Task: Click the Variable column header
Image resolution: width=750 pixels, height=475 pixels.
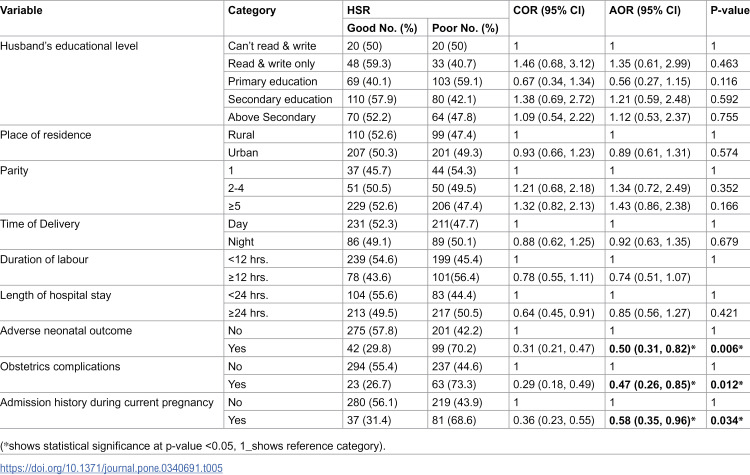Action: (x=21, y=10)
